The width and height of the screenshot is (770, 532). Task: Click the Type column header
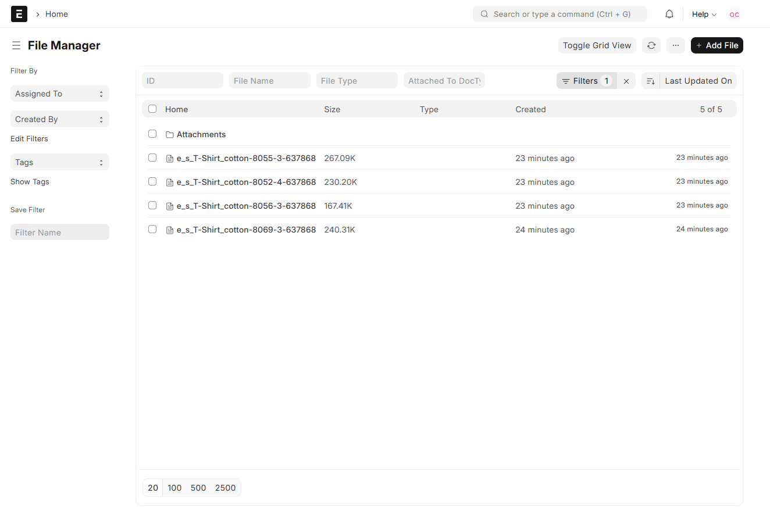[429, 109]
